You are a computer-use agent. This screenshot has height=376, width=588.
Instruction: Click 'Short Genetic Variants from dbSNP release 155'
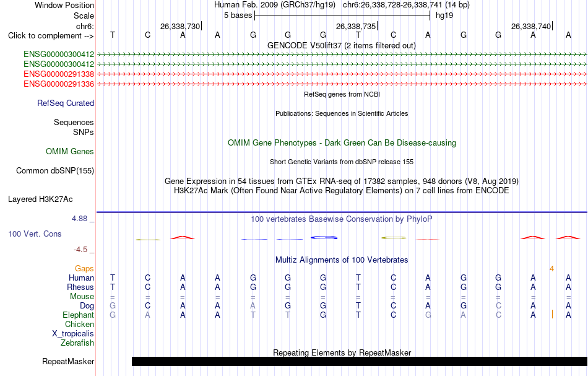pos(342,162)
